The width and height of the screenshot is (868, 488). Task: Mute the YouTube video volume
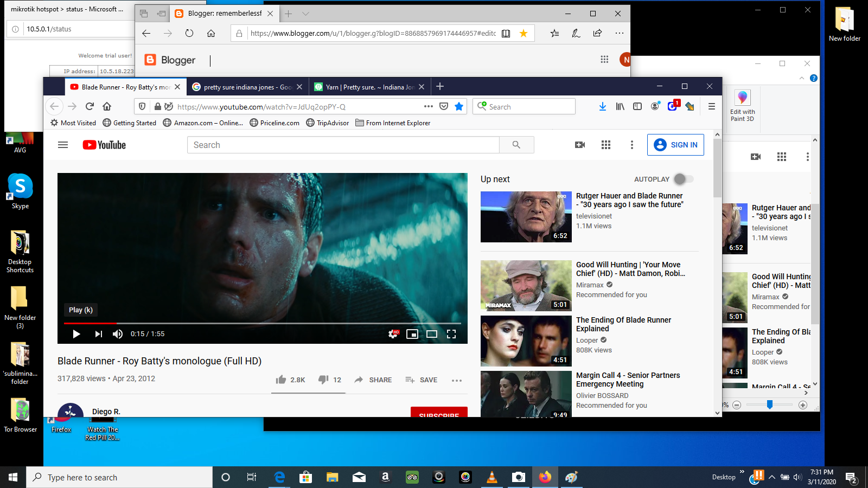[118, 334]
